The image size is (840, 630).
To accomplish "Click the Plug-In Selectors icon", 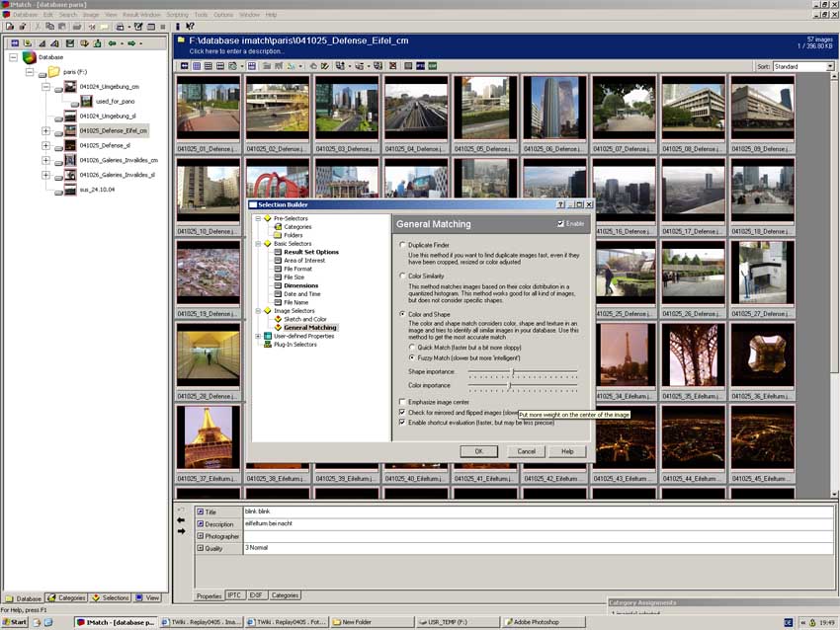I will [x=268, y=345].
